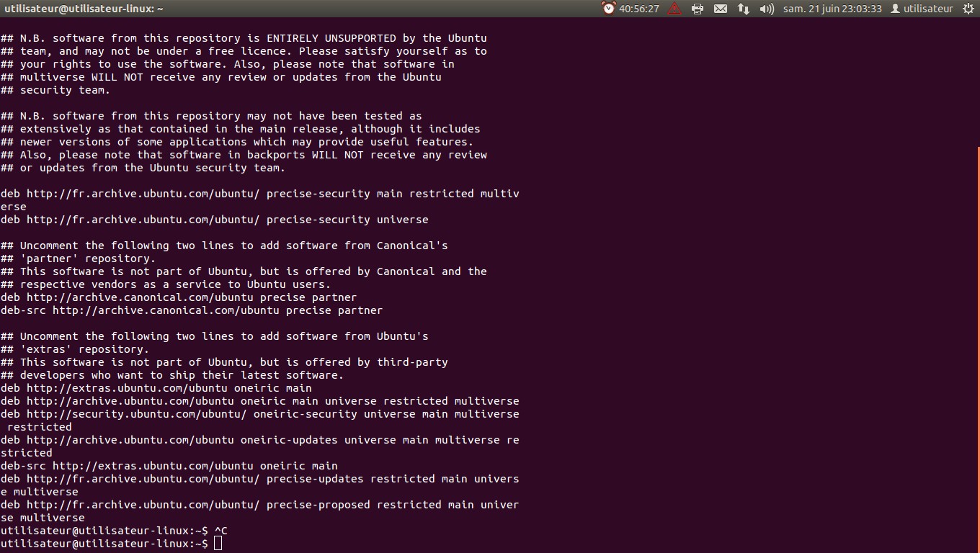Open the clock calendar sam. 21 juin
This screenshot has height=553, width=980.
click(x=832, y=9)
